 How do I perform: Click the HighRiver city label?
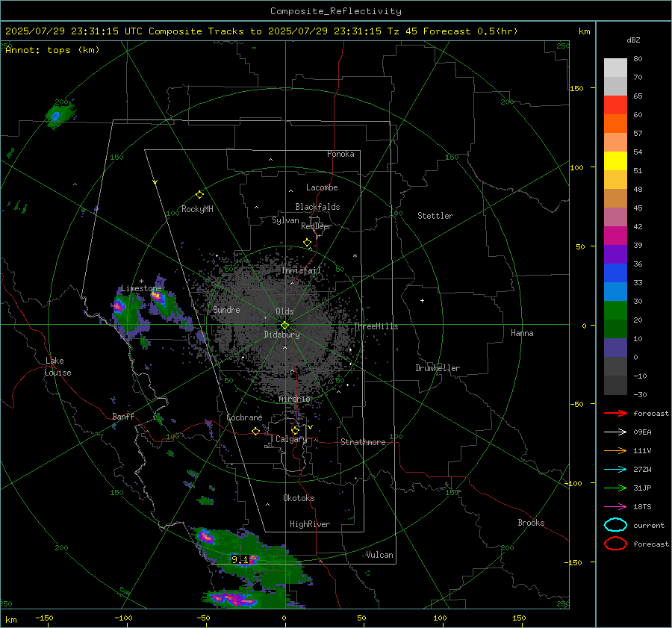(x=310, y=524)
